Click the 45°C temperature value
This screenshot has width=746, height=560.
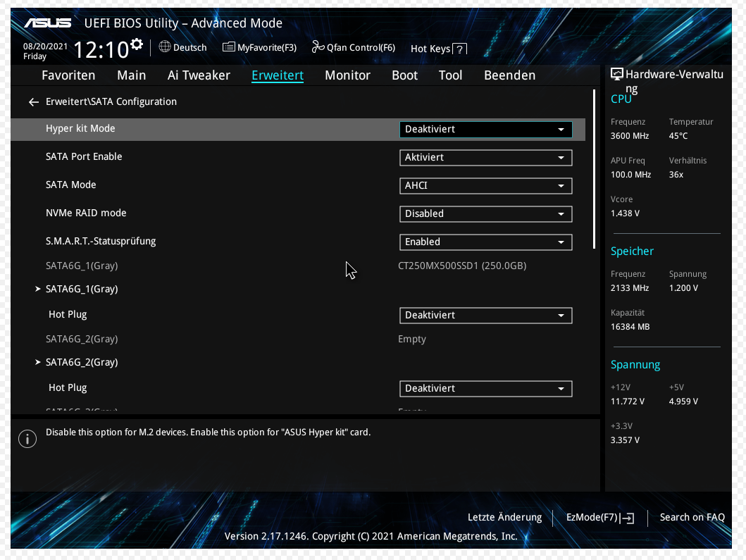(x=678, y=136)
